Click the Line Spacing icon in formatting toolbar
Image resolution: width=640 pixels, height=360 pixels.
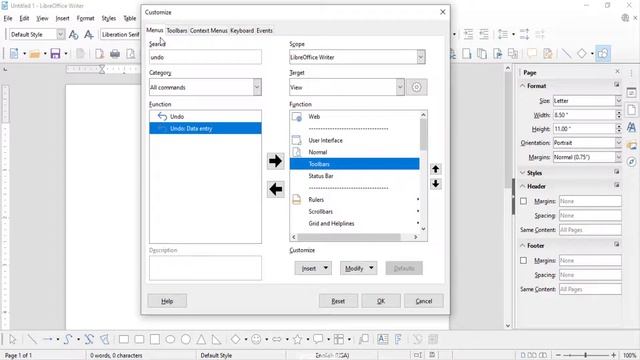[503, 34]
